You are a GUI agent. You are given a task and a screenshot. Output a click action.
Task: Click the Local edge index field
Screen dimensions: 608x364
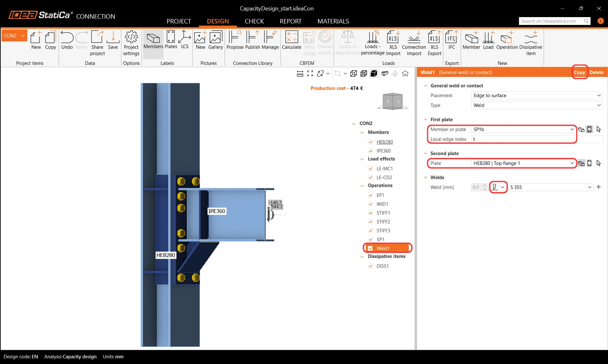click(x=537, y=139)
